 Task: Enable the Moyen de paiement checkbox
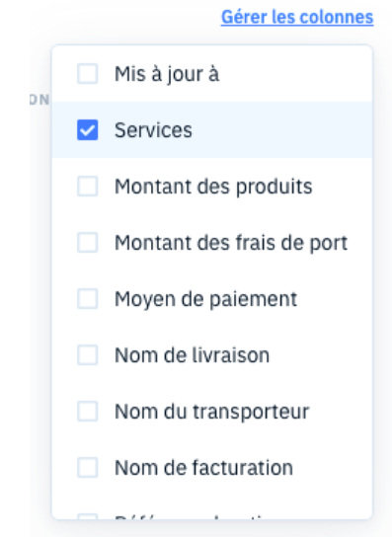pyautogui.click(x=87, y=299)
